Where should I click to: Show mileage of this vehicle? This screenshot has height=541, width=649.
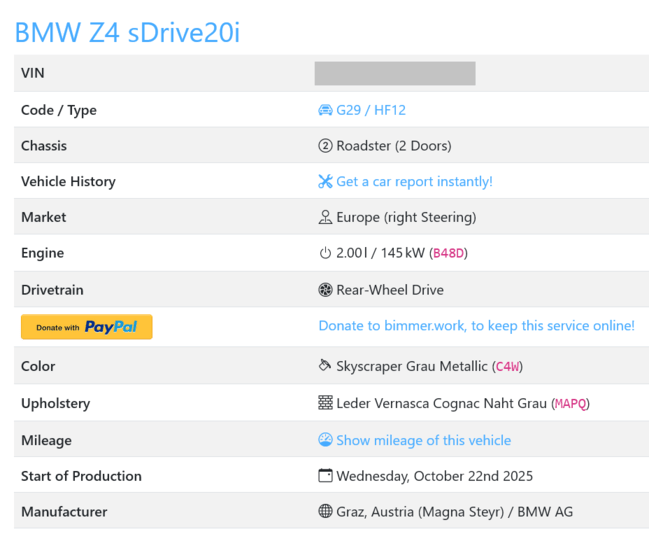[423, 440]
